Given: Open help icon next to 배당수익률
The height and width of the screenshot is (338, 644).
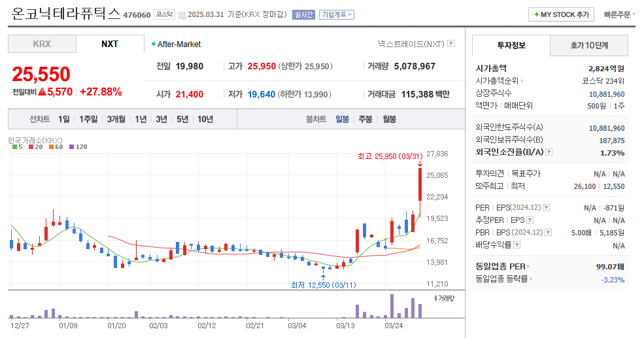Looking at the screenshot, I should click(x=517, y=245).
